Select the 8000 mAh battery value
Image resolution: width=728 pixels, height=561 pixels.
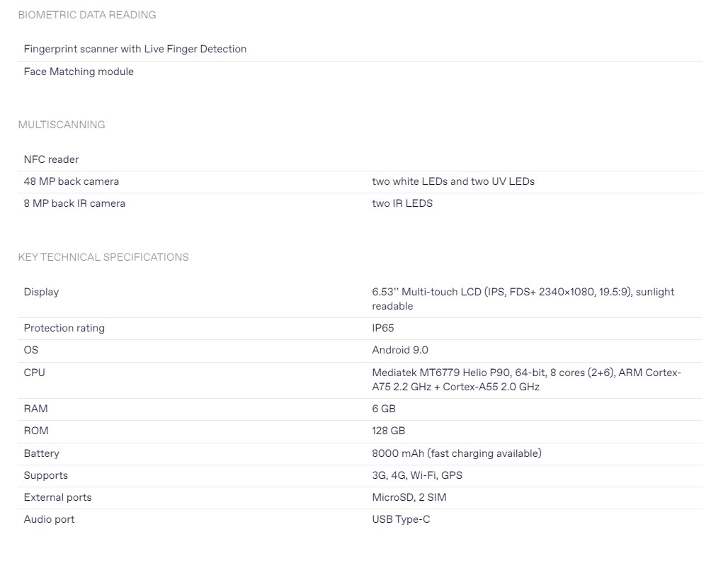pos(456,453)
